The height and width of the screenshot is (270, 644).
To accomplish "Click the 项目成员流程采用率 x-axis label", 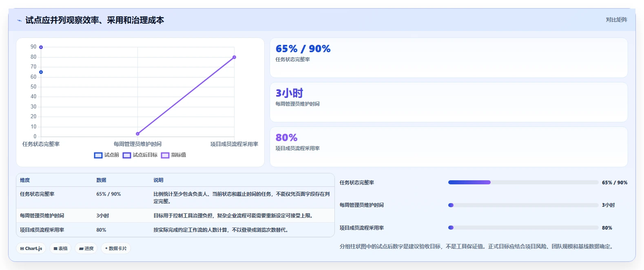I will 234,144.
